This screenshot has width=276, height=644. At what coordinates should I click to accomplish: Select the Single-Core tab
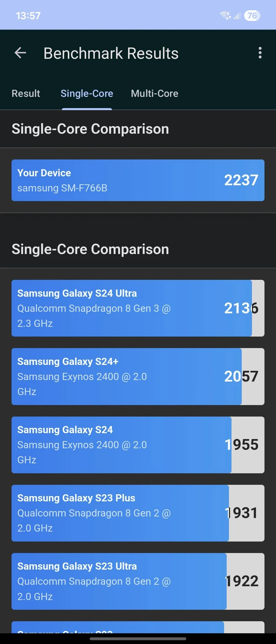[87, 93]
